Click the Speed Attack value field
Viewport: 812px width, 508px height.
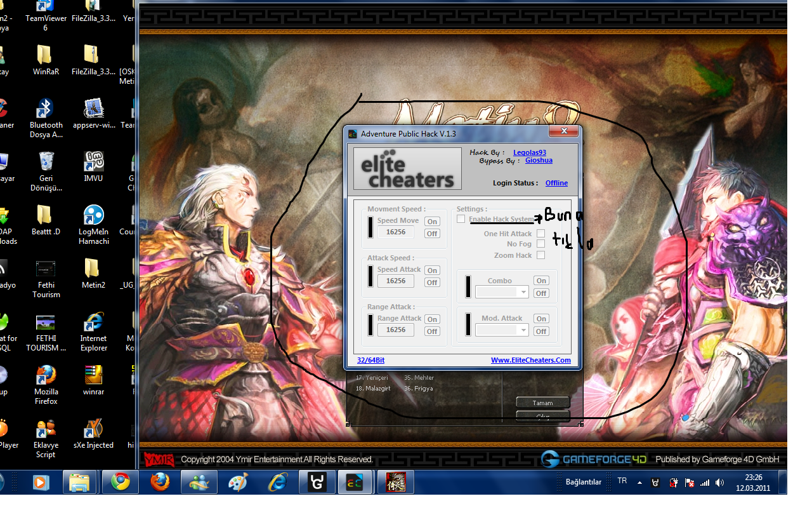coord(396,281)
